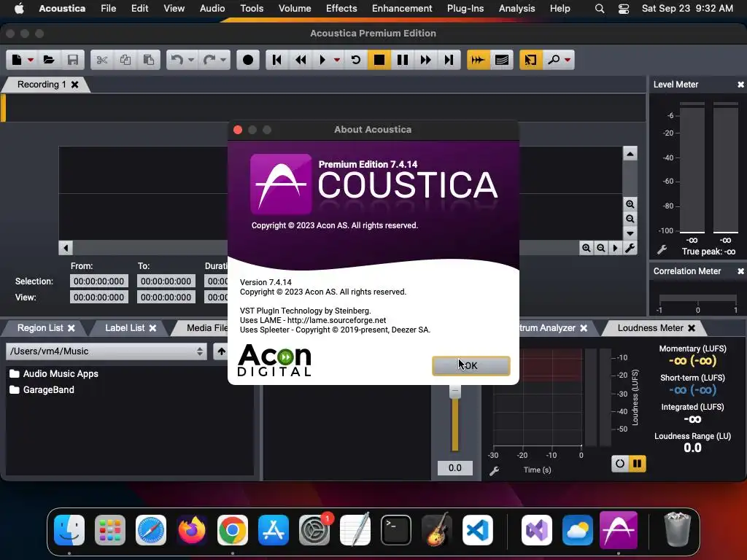
Task: Click the New file icon in toolbar
Action: (x=17, y=60)
